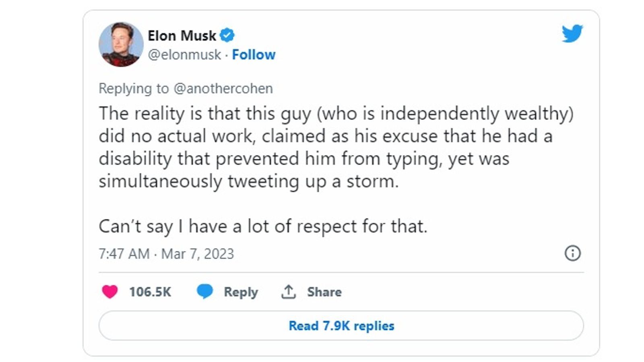Click the share upload arrow icon
The image size is (644, 362).
(288, 292)
